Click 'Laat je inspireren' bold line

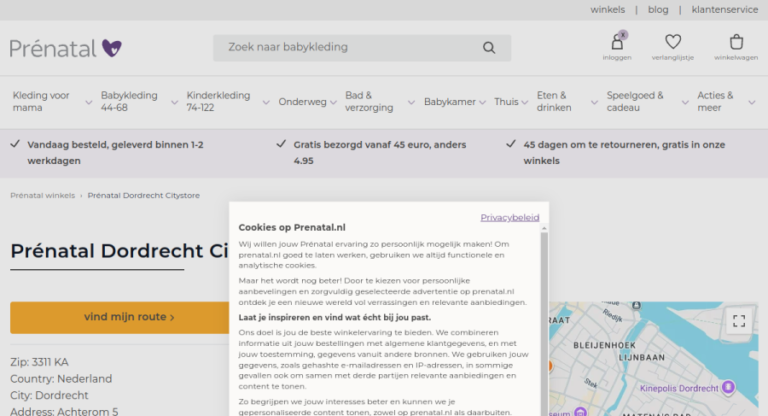335,318
